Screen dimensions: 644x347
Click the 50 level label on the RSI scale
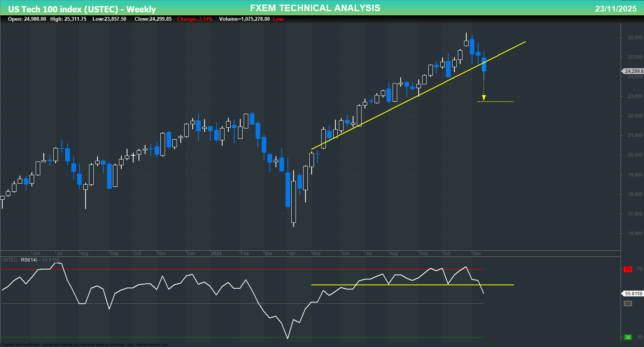(628, 303)
